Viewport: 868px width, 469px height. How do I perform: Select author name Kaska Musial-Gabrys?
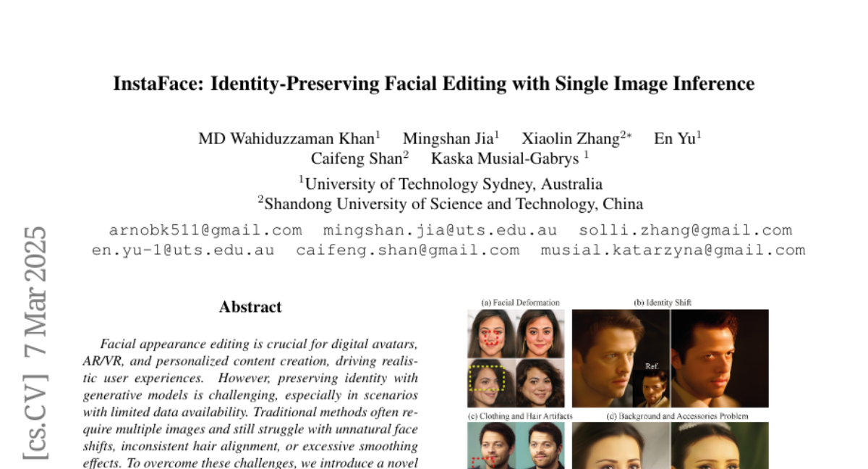click(506, 159)
